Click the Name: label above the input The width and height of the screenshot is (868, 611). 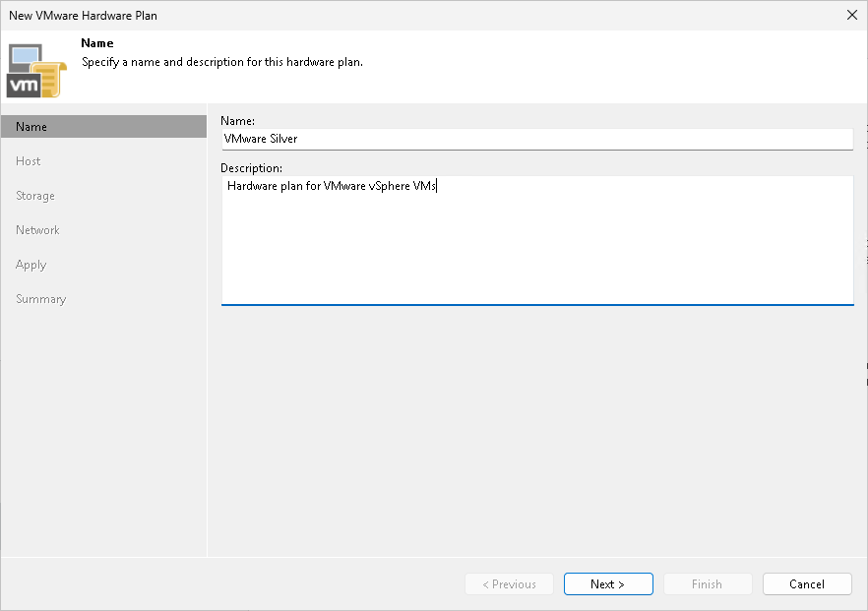239,120
